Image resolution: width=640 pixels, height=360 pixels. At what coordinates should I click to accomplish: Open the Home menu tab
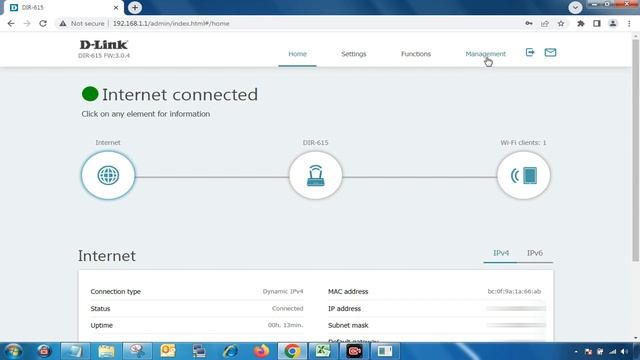point(298,54)
